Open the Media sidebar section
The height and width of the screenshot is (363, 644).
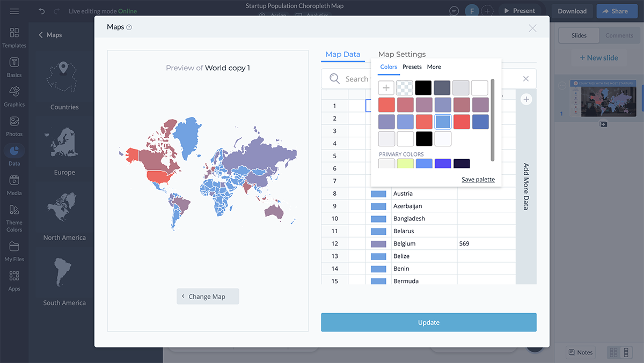14,185
